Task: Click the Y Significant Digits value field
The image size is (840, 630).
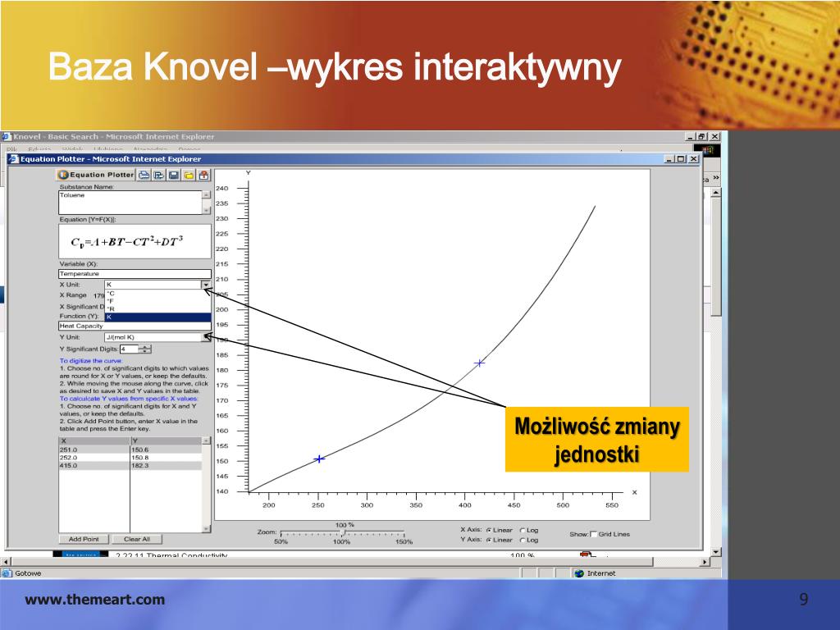Action: [x=129, y=349]
